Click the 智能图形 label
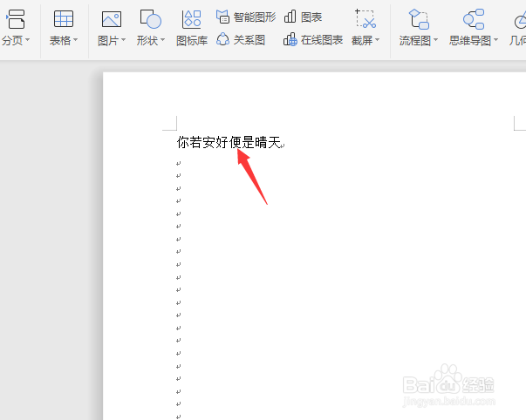Screen dimensions: 526x420 (255, 17)
